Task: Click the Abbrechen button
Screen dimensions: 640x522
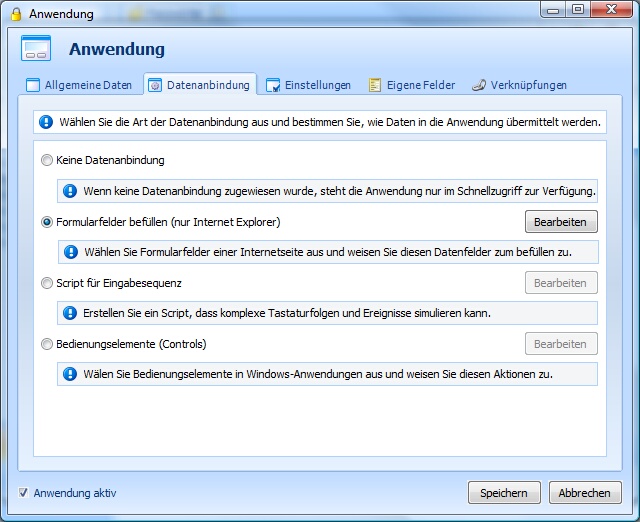Action: click(x=585, y=493)
